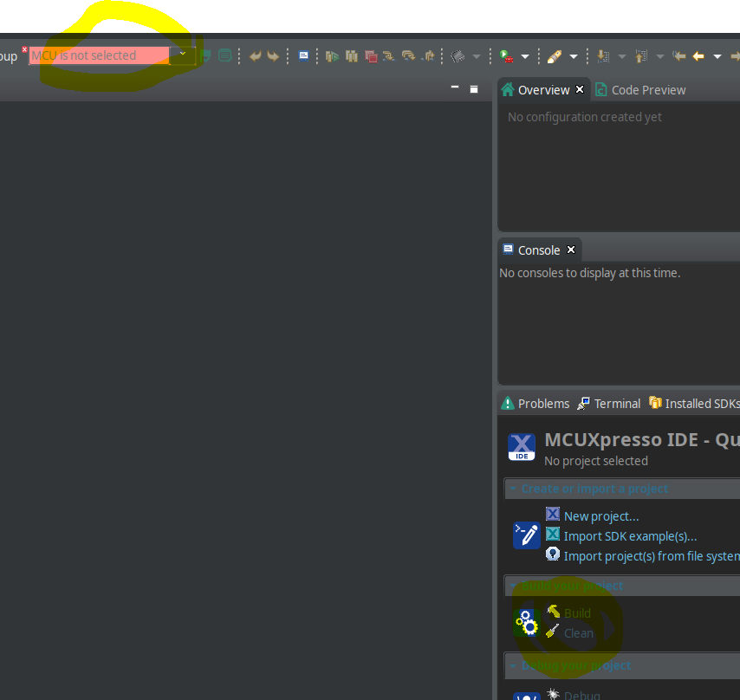Open the Problems tab
The height and width of the screenshot is (700, 740).
[536, 404]
